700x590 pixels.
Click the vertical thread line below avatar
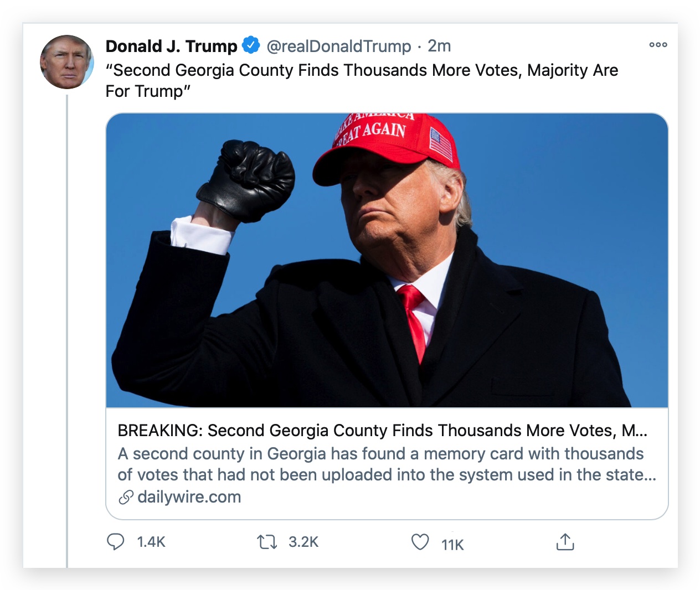coord(67,332)
